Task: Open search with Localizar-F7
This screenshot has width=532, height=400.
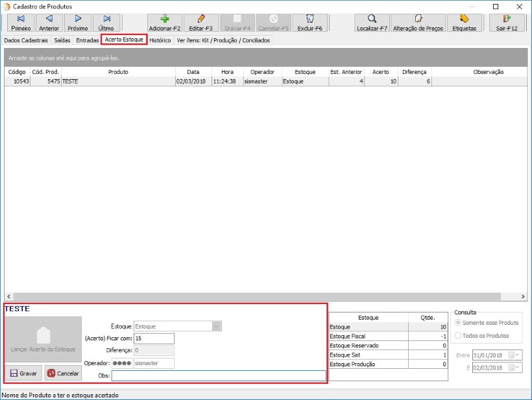Action: [x=372, y=23]
